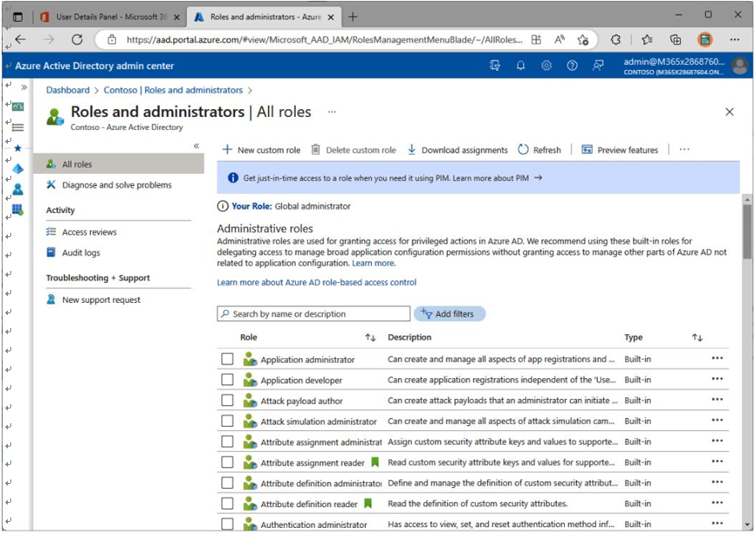Open the directory and subscription filter icon
The width and height of the screenshot is (756, 534).
click(x=495, y=65)
